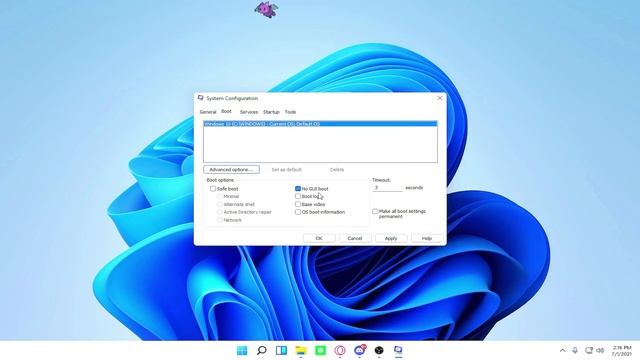Open the black round app on taskbar

pos(379,350)
